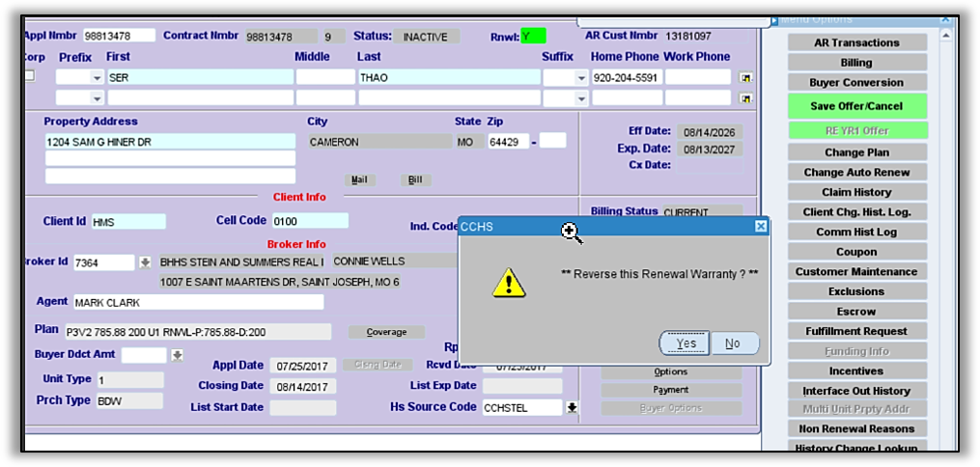This screenshot has height=467, width=980.
Task: Click the Property Address field
Action: tap(170, 142)
